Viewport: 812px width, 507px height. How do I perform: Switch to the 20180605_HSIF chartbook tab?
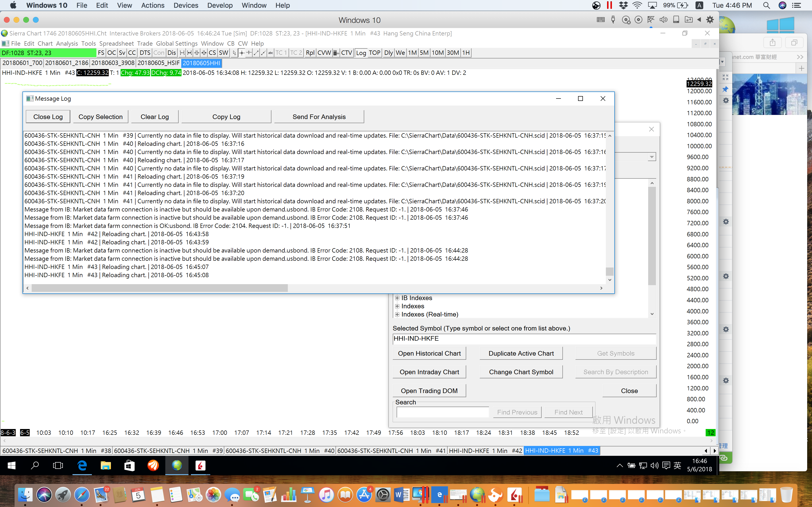point(158,63)
